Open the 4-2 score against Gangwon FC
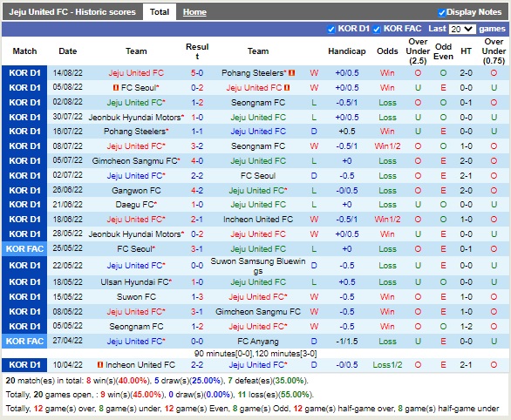511x420 pixels. click(x=197, y=191)
